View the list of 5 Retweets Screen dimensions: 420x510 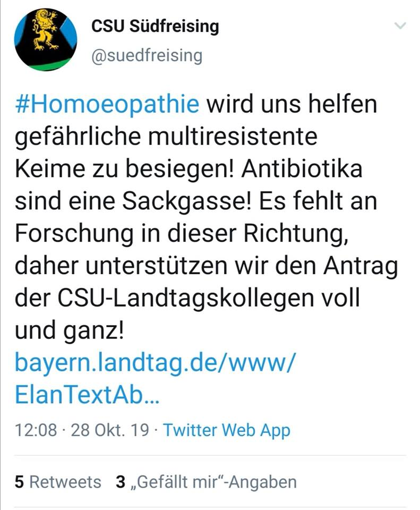click(58, 482)
